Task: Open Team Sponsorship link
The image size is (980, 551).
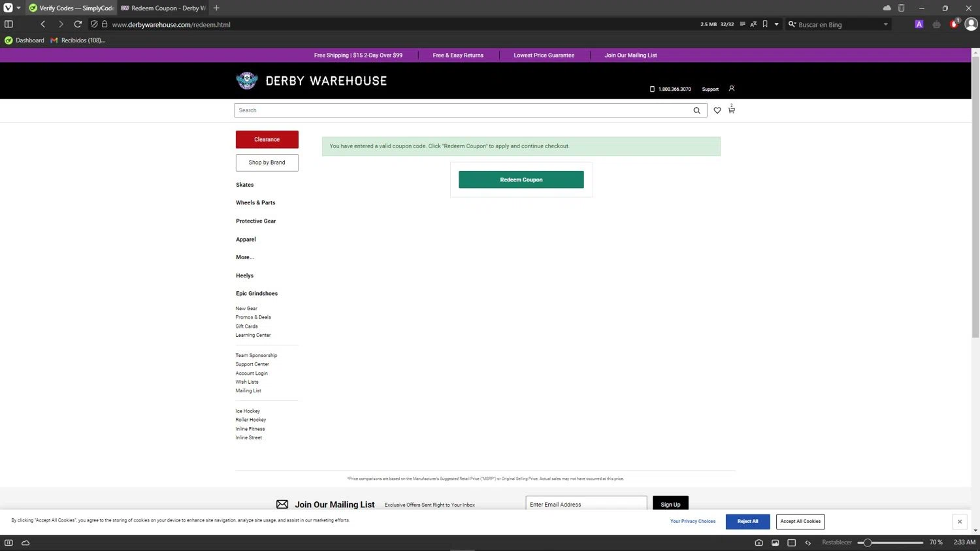Action: tap(256, 355)
